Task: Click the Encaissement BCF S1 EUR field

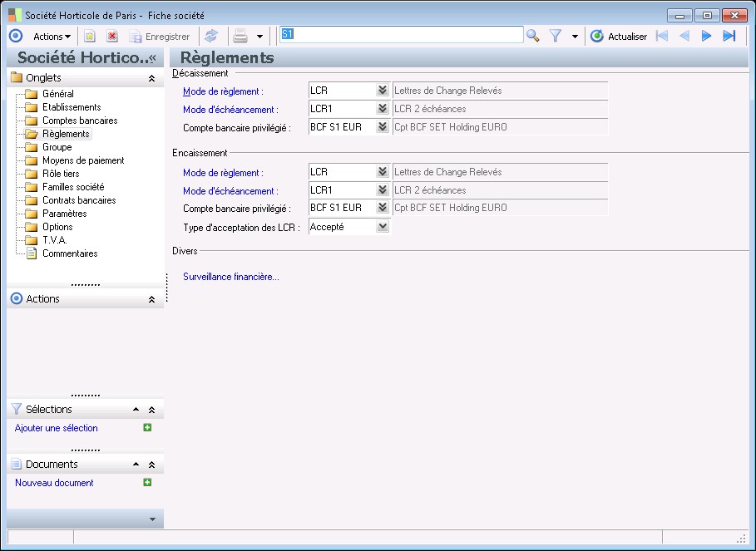Action: pyautogui.click(x=343, y=208)
